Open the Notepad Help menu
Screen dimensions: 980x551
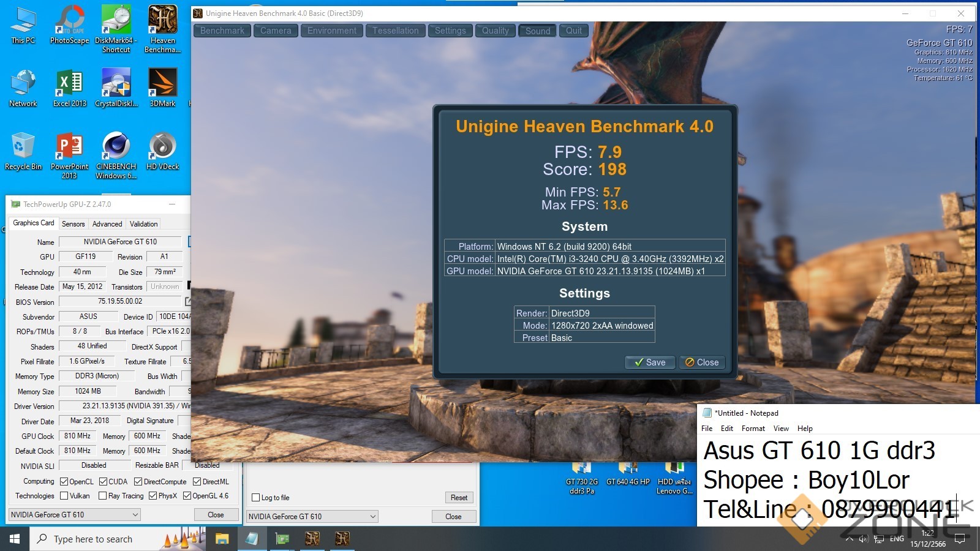[x=805, y=429]
